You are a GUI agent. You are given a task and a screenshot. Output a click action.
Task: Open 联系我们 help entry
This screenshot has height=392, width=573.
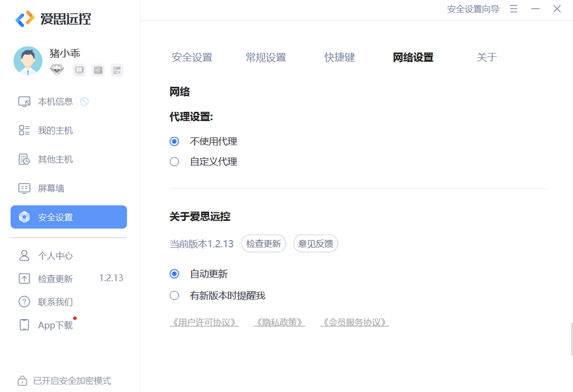pos(55,302)
